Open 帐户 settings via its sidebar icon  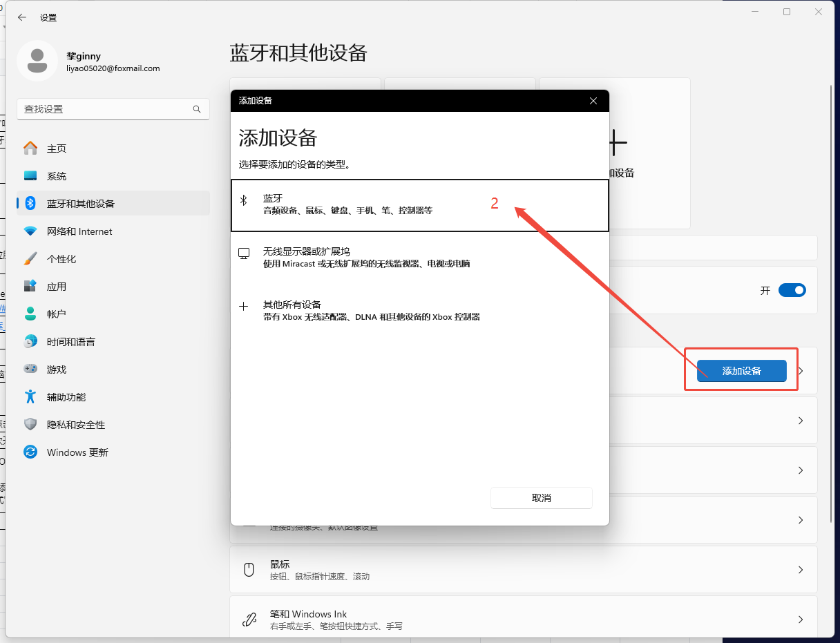pos(30,314)
